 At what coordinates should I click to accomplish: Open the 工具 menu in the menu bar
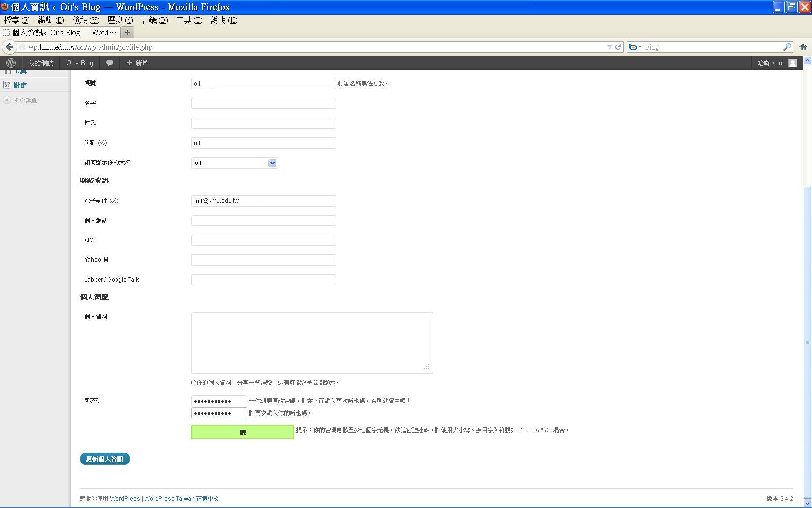(x=189, y=20)
